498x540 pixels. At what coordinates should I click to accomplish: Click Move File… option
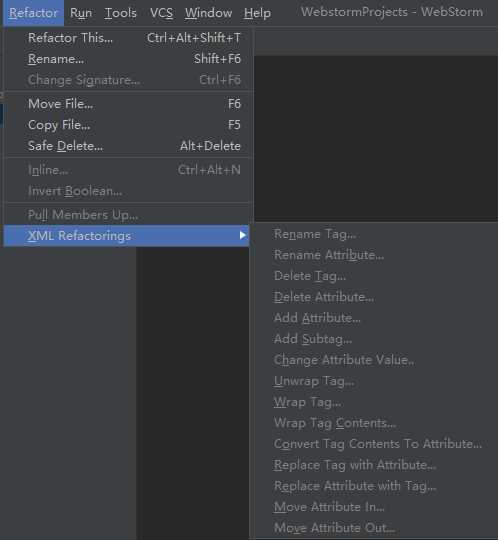134,104
